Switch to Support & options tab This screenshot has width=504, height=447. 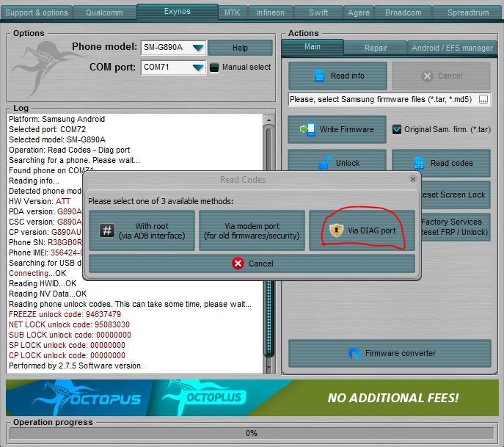37,12
